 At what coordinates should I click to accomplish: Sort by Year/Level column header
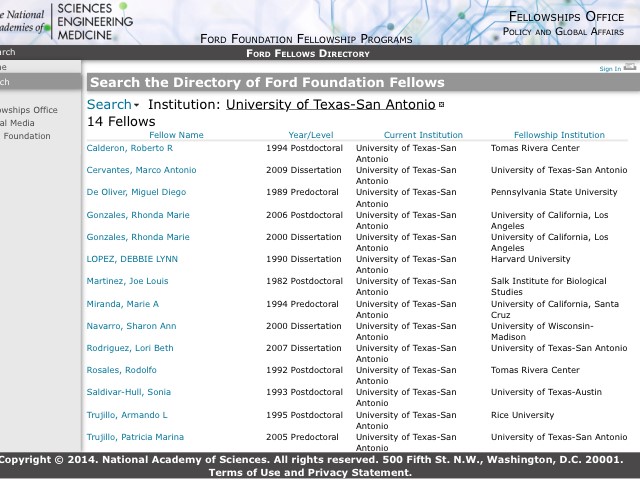(311, 135)
